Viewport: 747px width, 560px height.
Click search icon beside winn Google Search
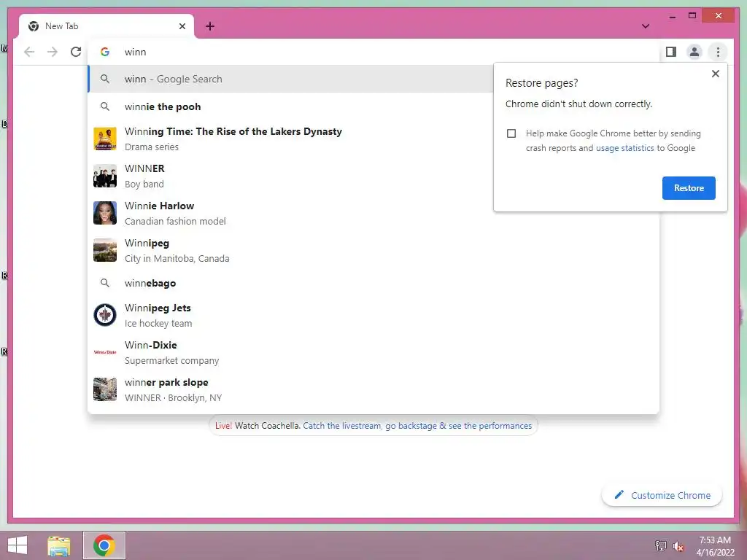point(105,79)
